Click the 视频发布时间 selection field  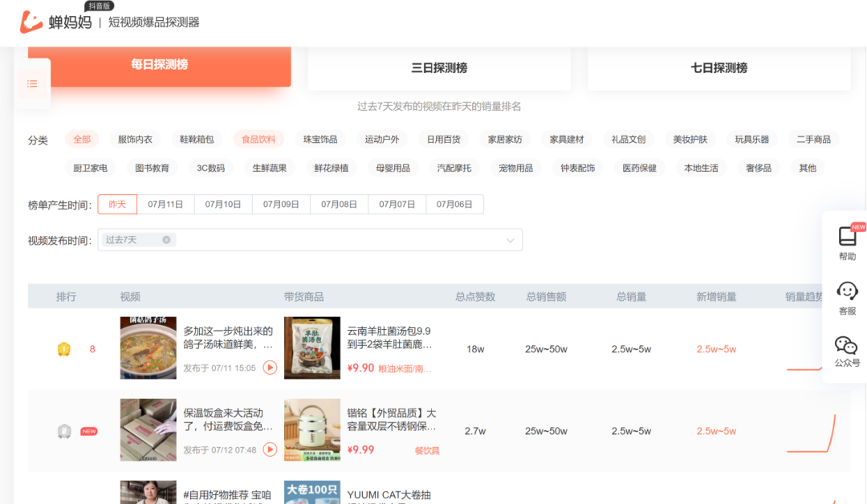click(x=310, y=240)
